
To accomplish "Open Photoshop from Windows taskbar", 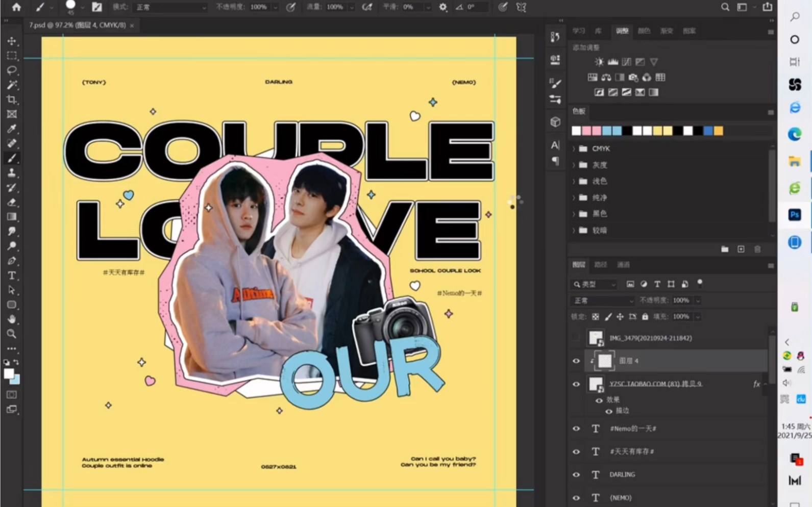I will [x=795, y=215].
